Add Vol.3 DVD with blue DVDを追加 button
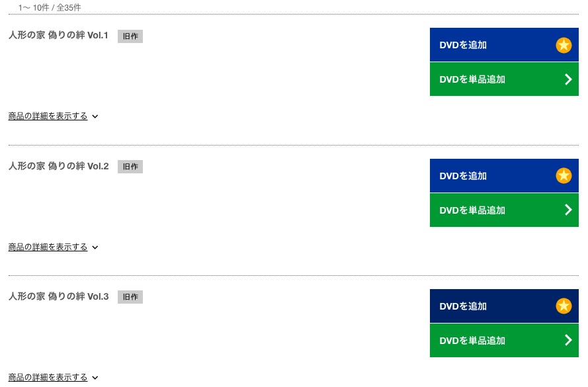The height and width of the screenshot is (387, 588). coord(504,306)
